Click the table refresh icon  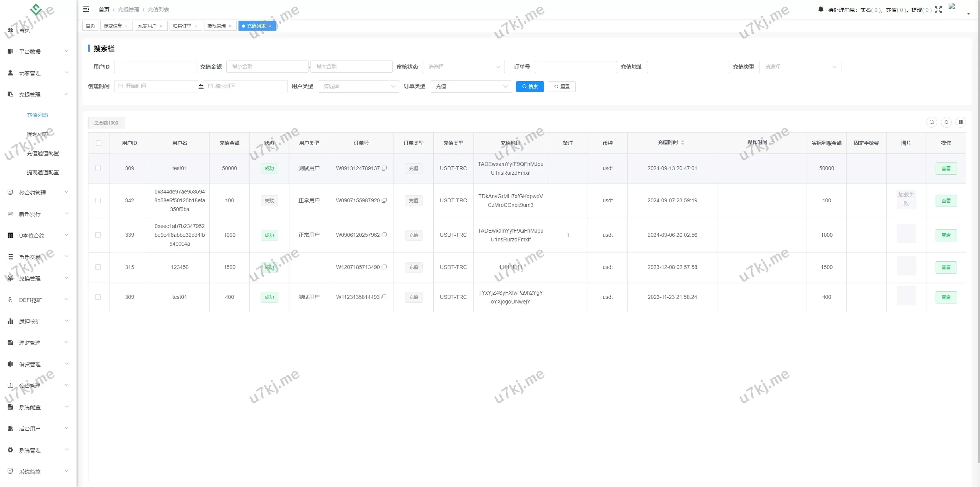pyautogui.click(x=946, y=122)
